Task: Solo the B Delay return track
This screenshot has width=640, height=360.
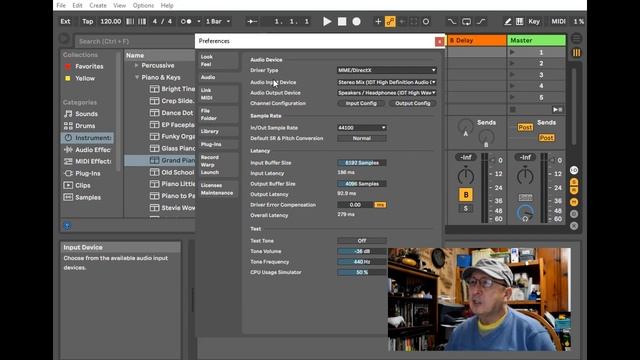Action: tap(466, 209)
